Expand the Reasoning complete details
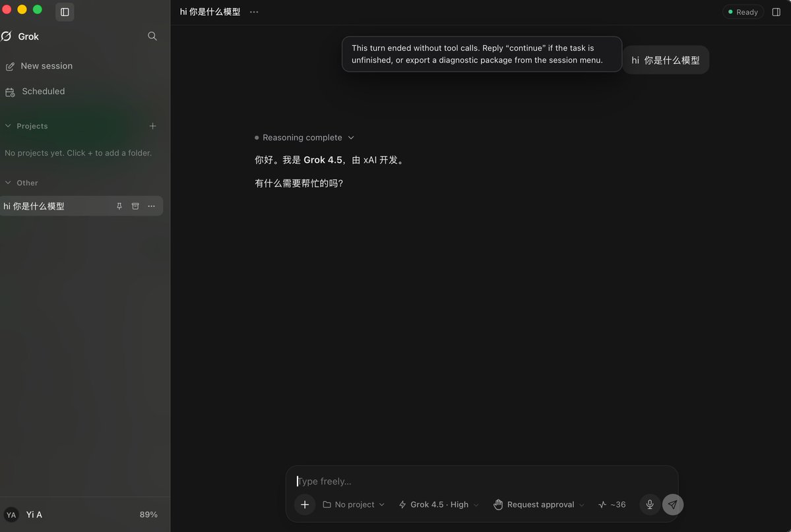 pyautogui.click(x=304, y=138)
